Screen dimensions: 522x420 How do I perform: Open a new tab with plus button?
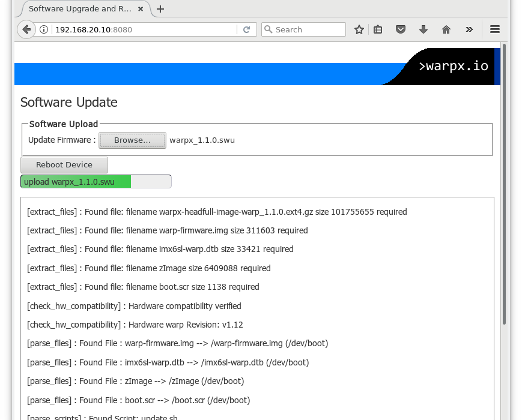click(160, 9)
